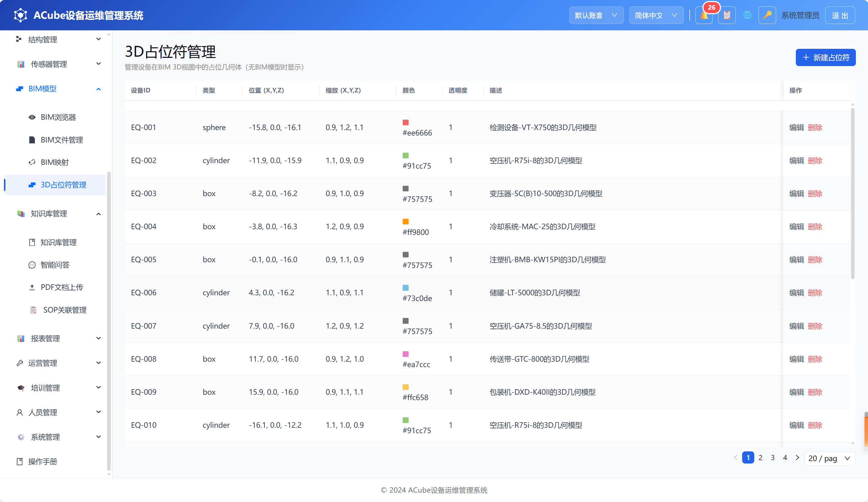The image size is (868, 502).
Task: Click 删除 for row EQ-003
Action: (815, 193)
